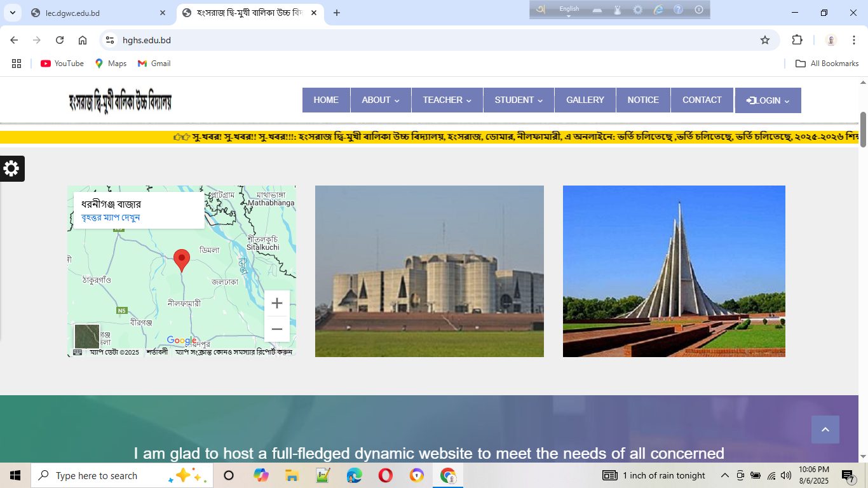Click the scroll-to-top arrow button
This screenshot has width=868, height=488.
pyautogui.click(x=825, y=430)
